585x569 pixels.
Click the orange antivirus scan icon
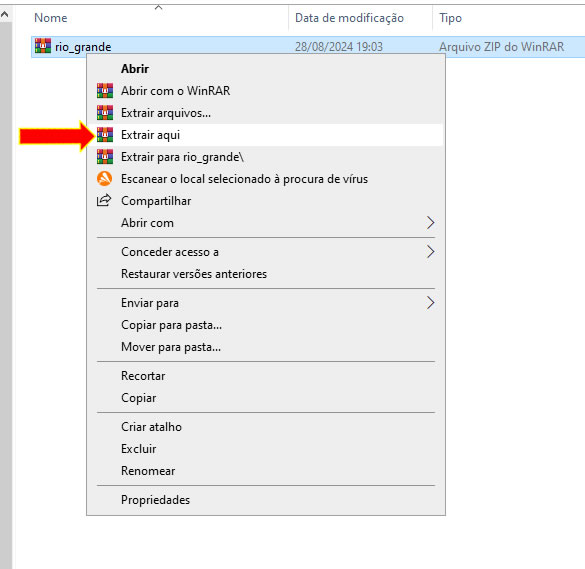pyautogui.click(x=104, y=179)
